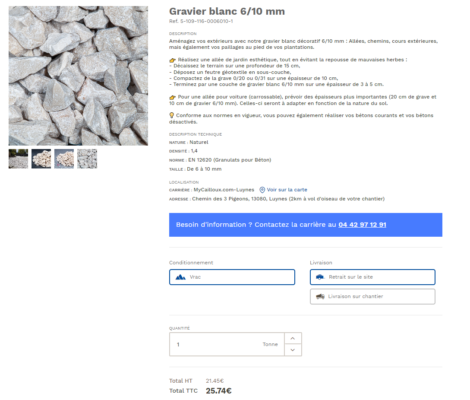This screenshot has width=470, height=400.
Task: Choose Livraison sur chantier delivery
Action: [373, 296]
